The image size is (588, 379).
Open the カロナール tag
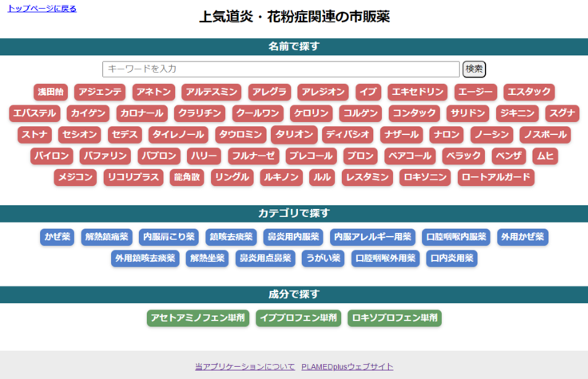pos(141,113)
